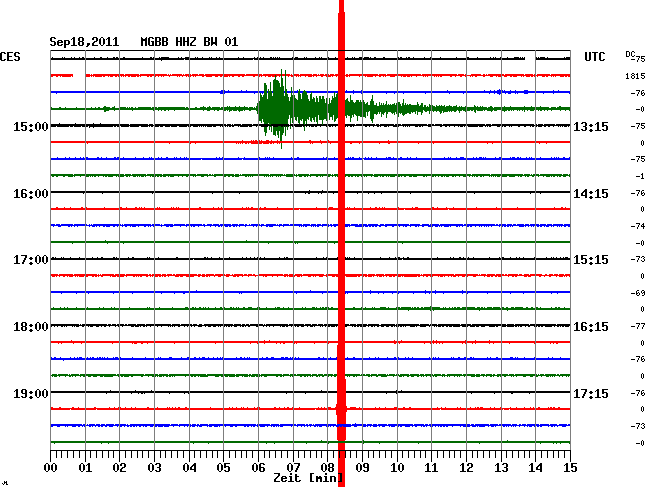
Task: Click the 12 minute axis tick label
Action: click(466, 468)
